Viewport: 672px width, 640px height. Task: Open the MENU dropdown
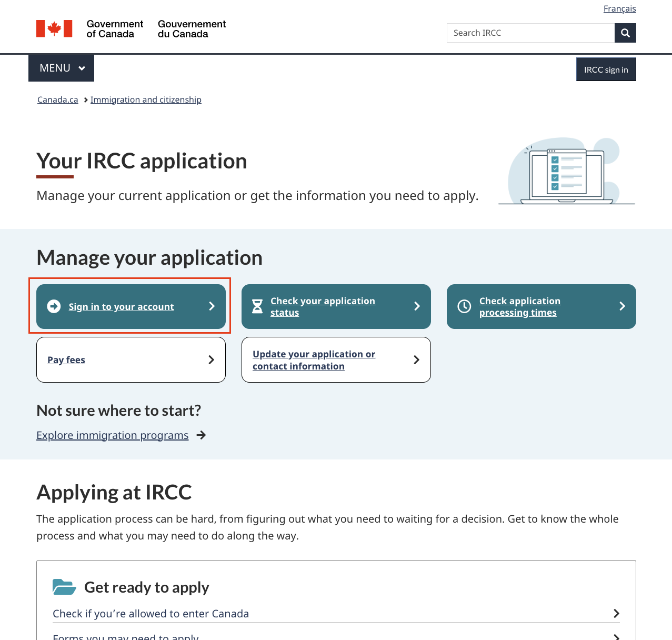click(x=62, y=68)
